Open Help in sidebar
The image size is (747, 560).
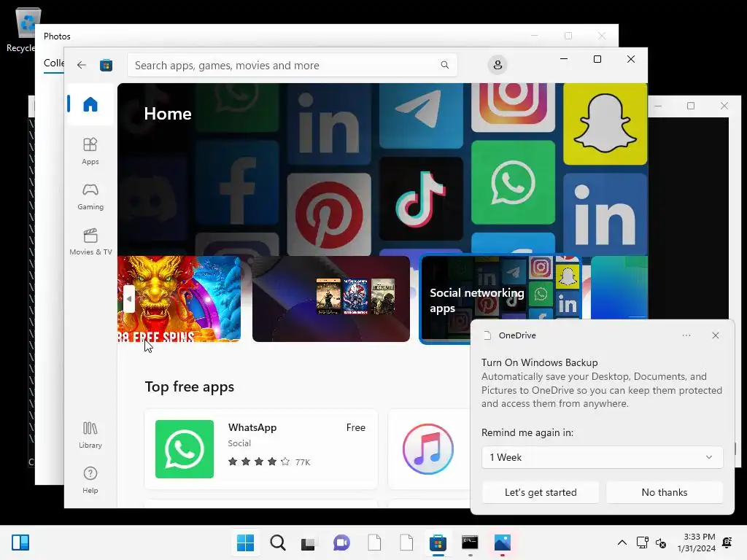pyautogui.click(x=90, y=480)
